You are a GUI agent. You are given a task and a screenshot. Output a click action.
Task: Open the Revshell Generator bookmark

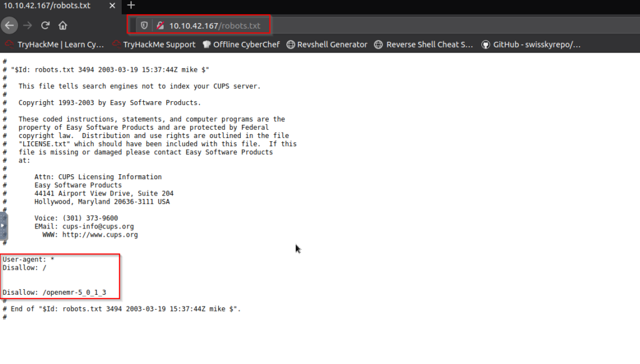pyautogui.click(x=327, y=44)
